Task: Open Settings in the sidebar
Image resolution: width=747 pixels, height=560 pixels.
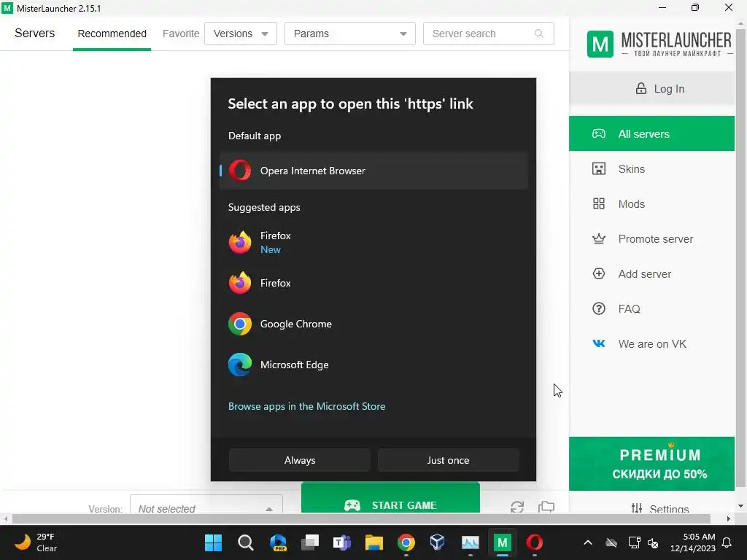Action: tap(659, 508)
